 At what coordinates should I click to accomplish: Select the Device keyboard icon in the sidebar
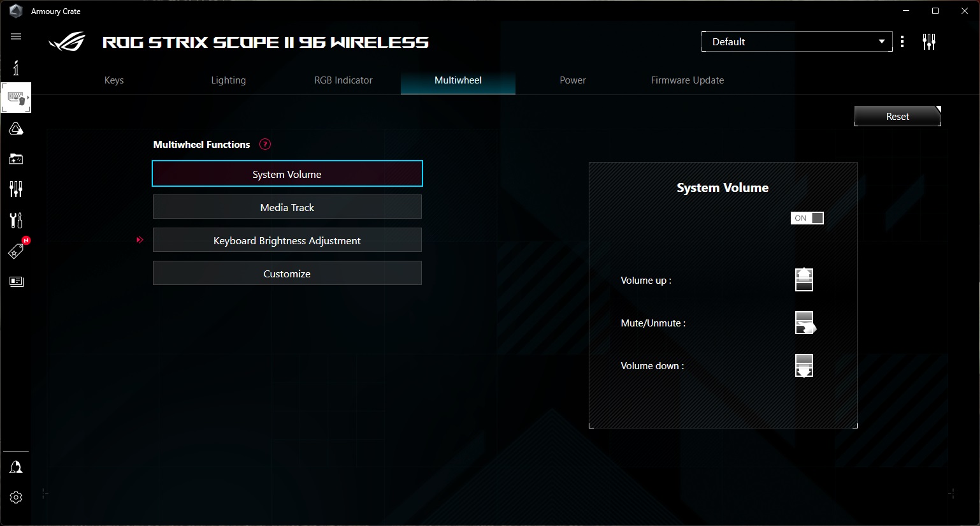[x=16, y=98]
